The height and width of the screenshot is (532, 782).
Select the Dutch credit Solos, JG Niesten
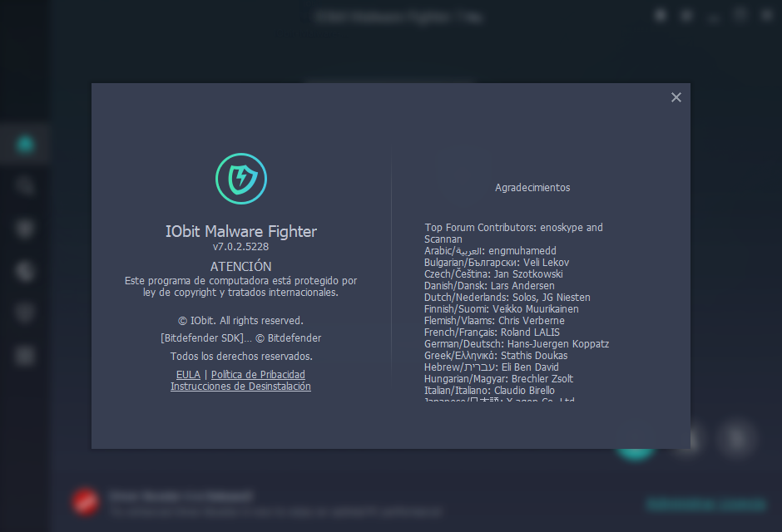pos(507,298)
